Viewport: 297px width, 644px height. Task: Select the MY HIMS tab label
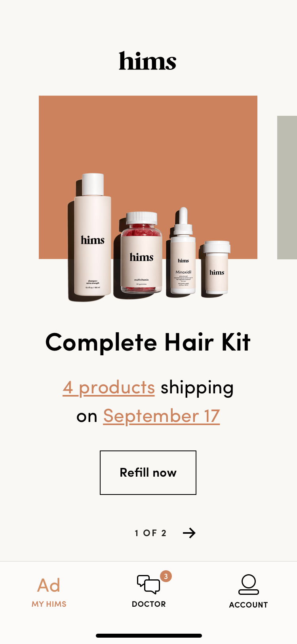[x=49, y=604]
